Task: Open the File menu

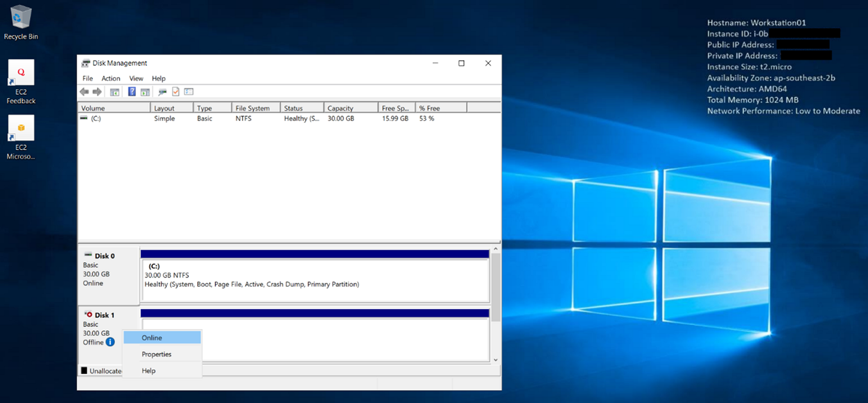Action: pos(88,78)
